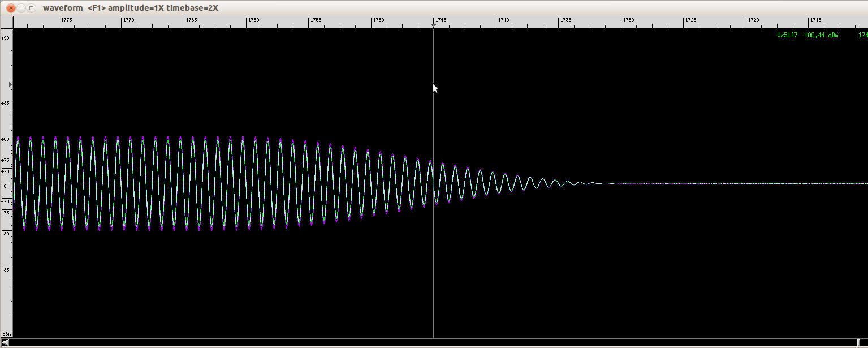Maximize the waveform window
This screenshot has width=868, height=348.
tap(32, 8)
